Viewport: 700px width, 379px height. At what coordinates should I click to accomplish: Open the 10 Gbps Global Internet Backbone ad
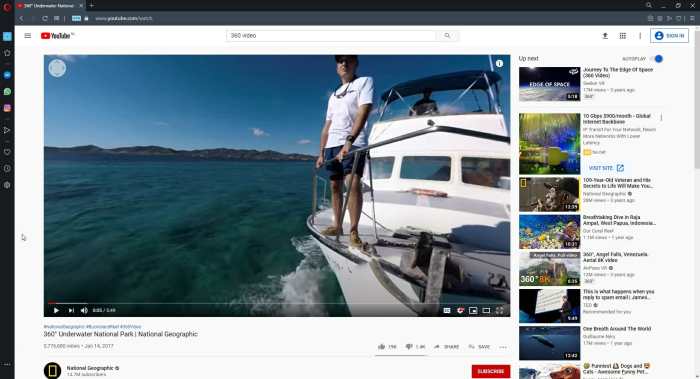click(x=550, y=144)
